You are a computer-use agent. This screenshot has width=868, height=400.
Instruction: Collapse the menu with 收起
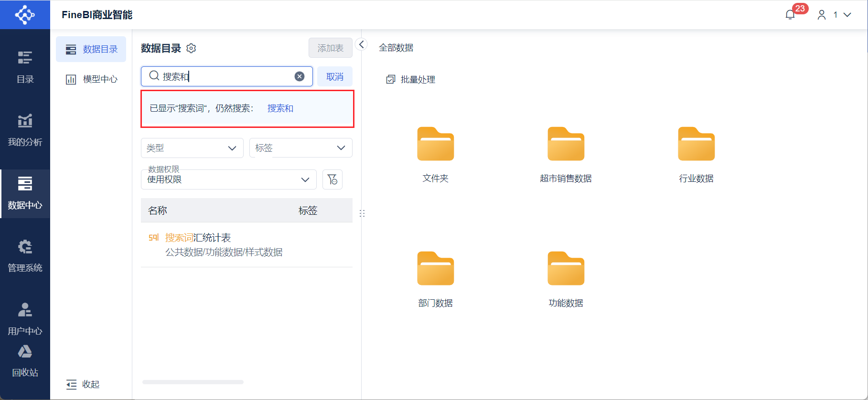coord(83,384)
